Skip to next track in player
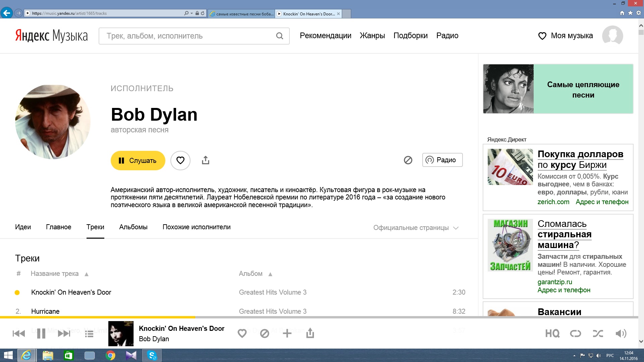Viewport: 644px width, 362px height. [64, 334]
